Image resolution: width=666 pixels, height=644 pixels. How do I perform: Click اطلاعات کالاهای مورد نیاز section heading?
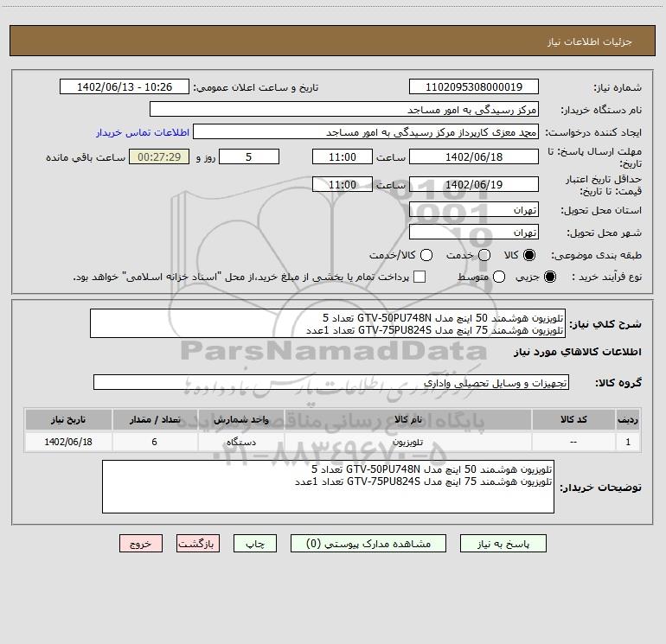click(x=578, y=352)
